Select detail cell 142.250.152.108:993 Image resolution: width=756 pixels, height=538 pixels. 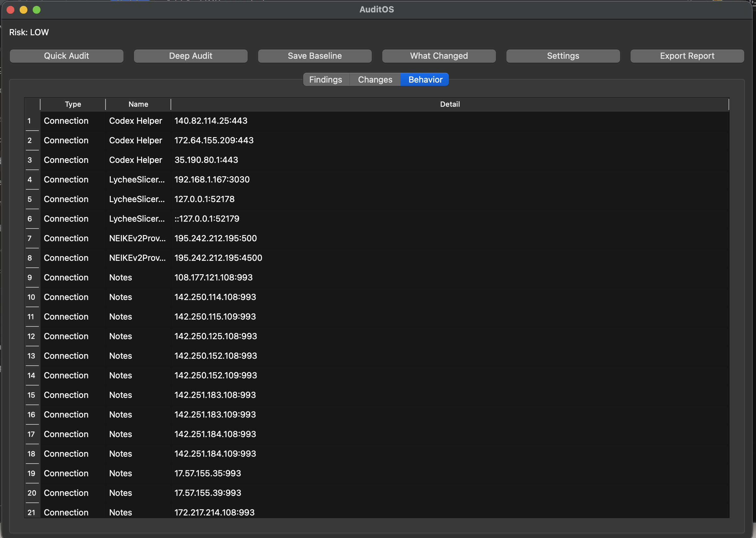[450, 356]
